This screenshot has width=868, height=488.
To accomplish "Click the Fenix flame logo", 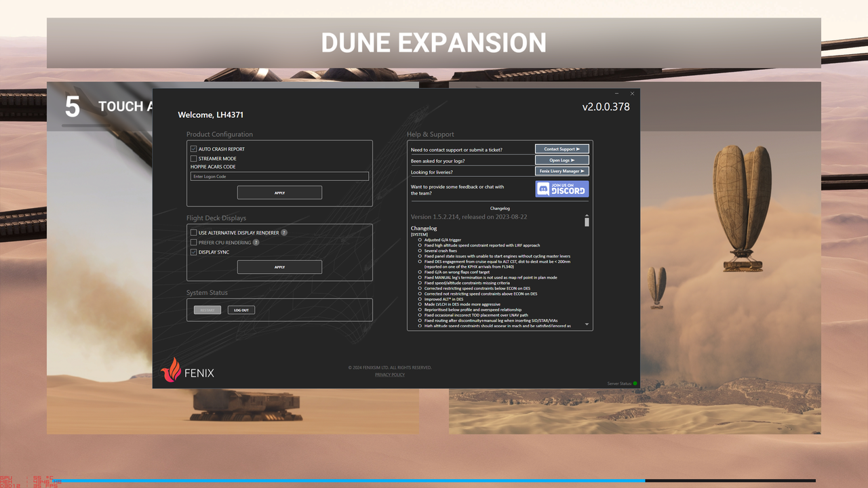I will (x=171, y=370).
